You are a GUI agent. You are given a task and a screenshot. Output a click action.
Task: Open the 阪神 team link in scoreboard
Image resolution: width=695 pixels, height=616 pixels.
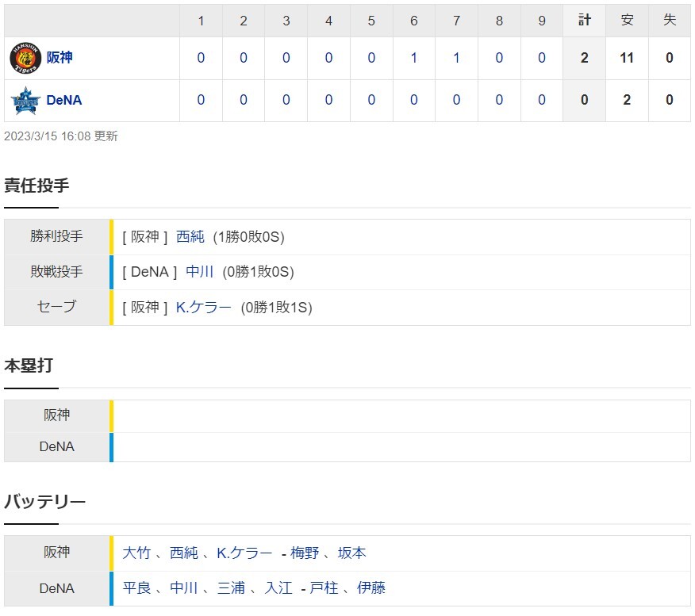(60, 58)
